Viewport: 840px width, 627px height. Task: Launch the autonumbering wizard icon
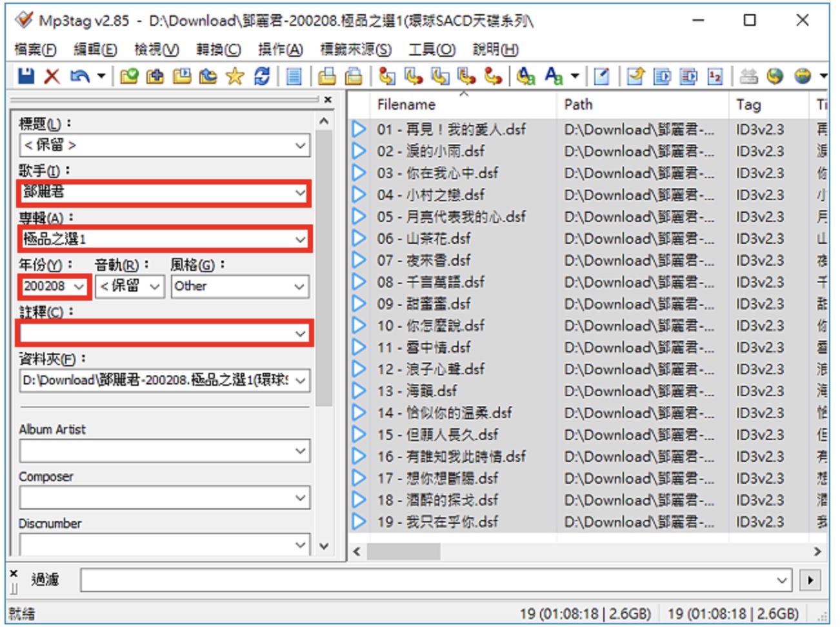click(x=715, y=76)
